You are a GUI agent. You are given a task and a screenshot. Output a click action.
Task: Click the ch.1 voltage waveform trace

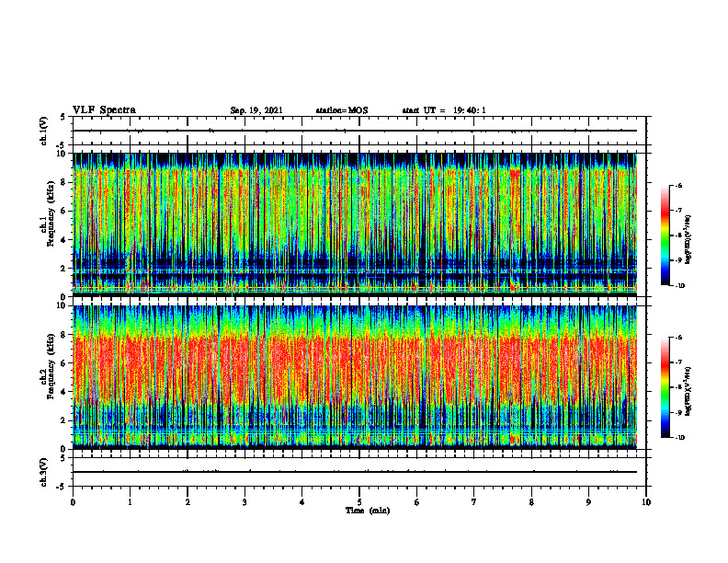355,131
